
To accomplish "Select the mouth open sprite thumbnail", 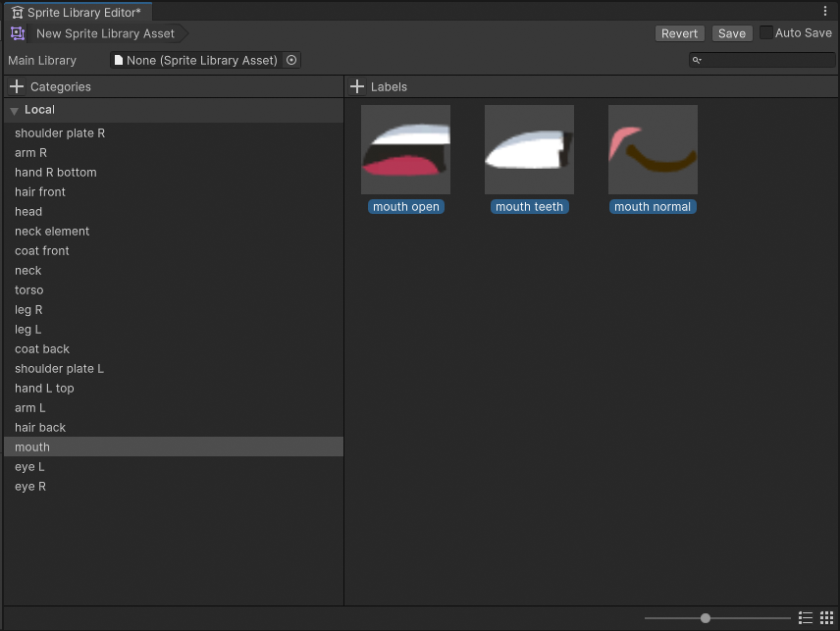I will point(405,149).
